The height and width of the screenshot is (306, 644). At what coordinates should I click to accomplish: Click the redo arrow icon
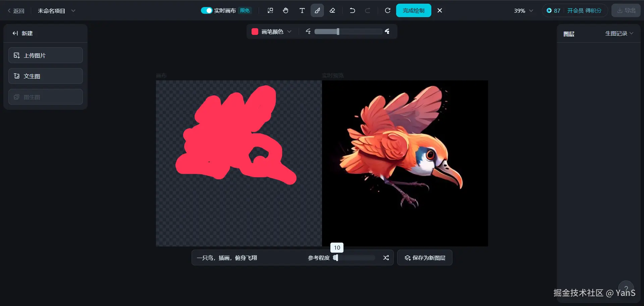click(x=368, y=10)
